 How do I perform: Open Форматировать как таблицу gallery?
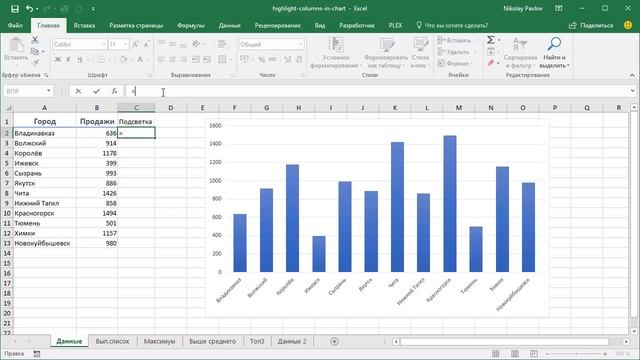tap(386, 52)
